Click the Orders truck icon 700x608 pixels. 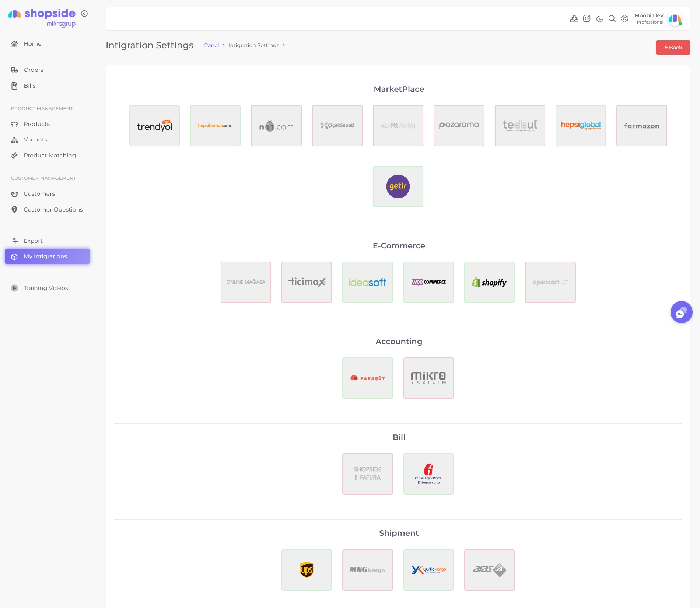click(x=14, y=70)
